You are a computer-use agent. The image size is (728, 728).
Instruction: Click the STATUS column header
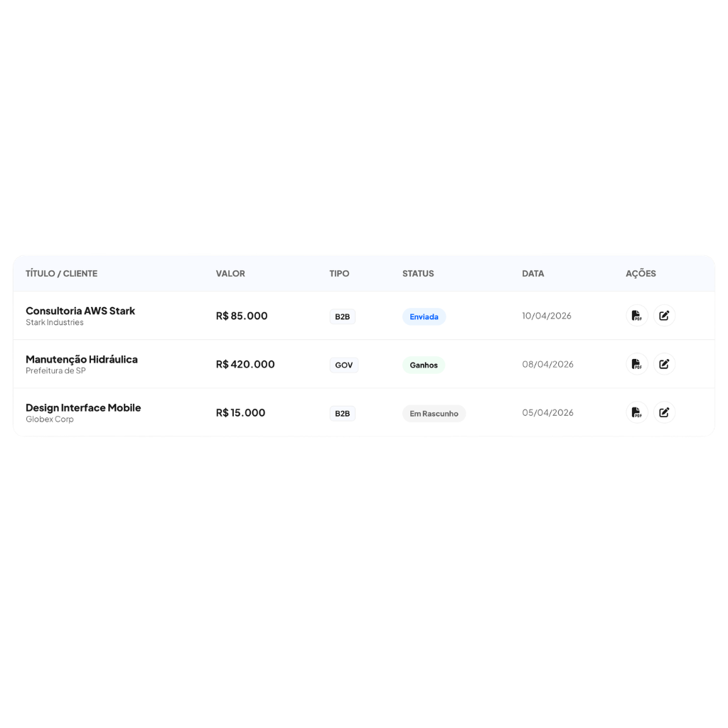[418, 273]
